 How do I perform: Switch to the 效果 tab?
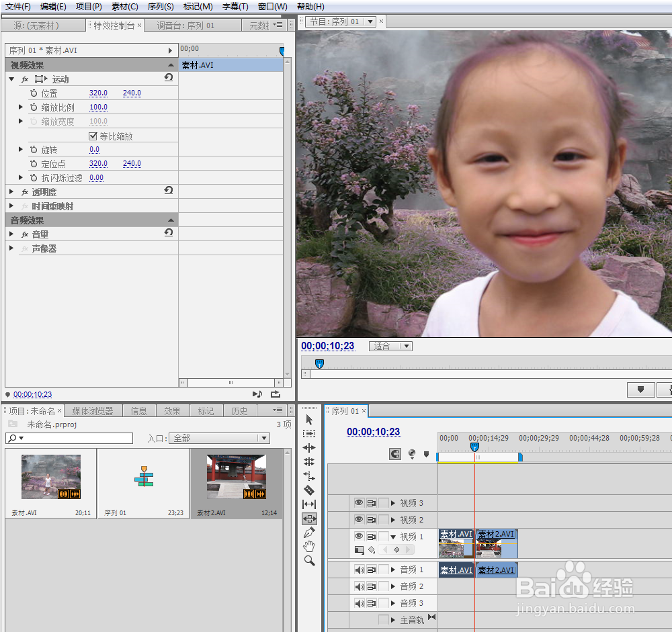tap(172, 411)
